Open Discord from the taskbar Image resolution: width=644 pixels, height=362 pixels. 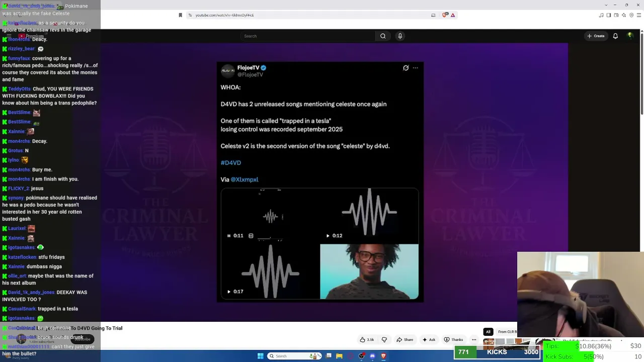pyautogui.click(x=372, y=356)
